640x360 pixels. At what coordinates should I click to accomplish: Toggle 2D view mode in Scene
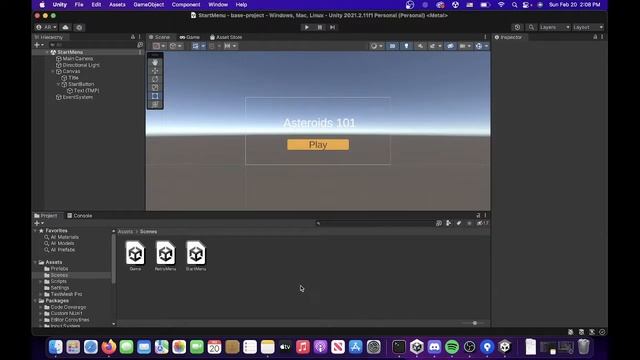coord(392,46)
